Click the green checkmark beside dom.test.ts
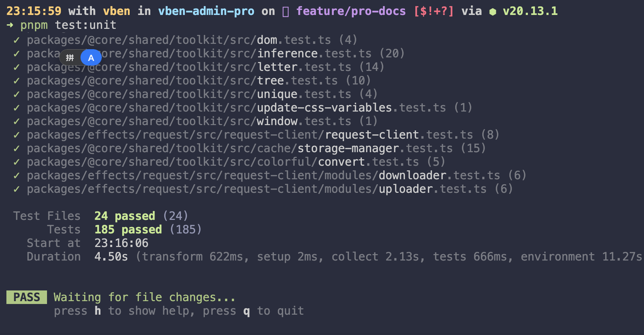 point(16,40)
